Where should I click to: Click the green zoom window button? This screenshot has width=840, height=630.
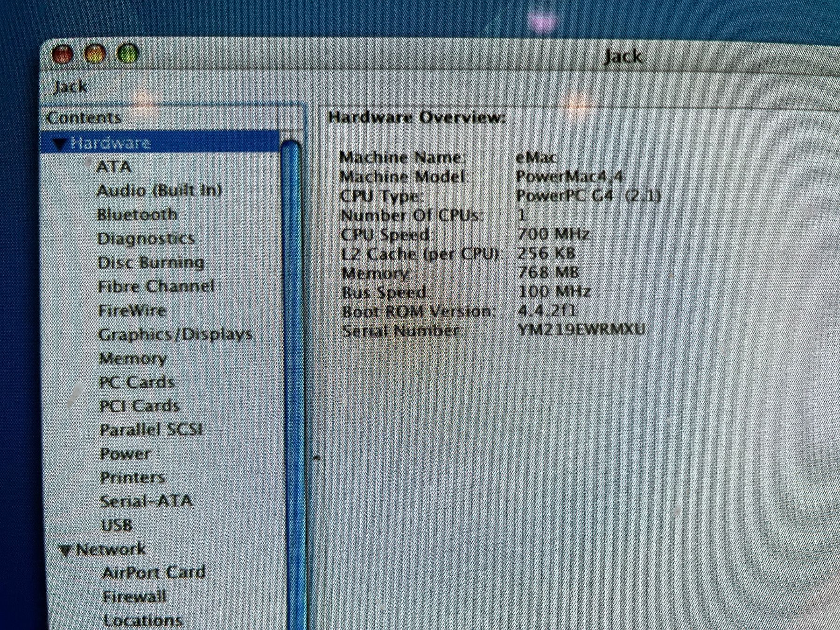pos(127,53)
